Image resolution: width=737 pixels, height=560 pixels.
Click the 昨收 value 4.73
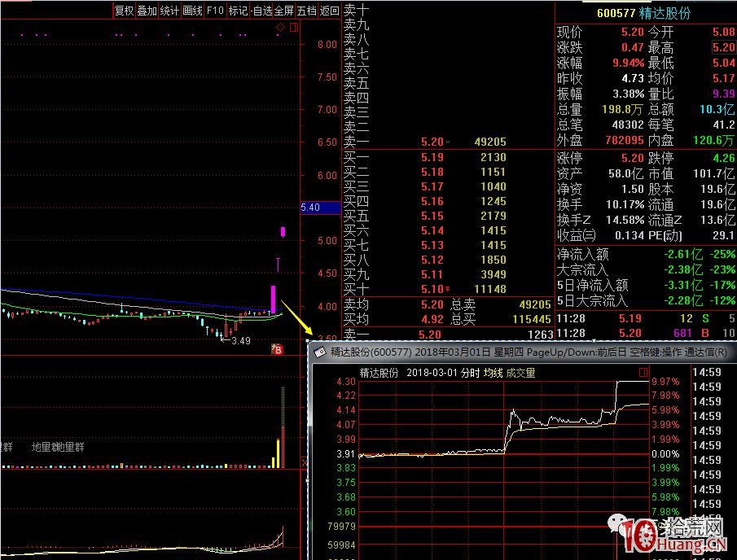[x=632, y=78]
